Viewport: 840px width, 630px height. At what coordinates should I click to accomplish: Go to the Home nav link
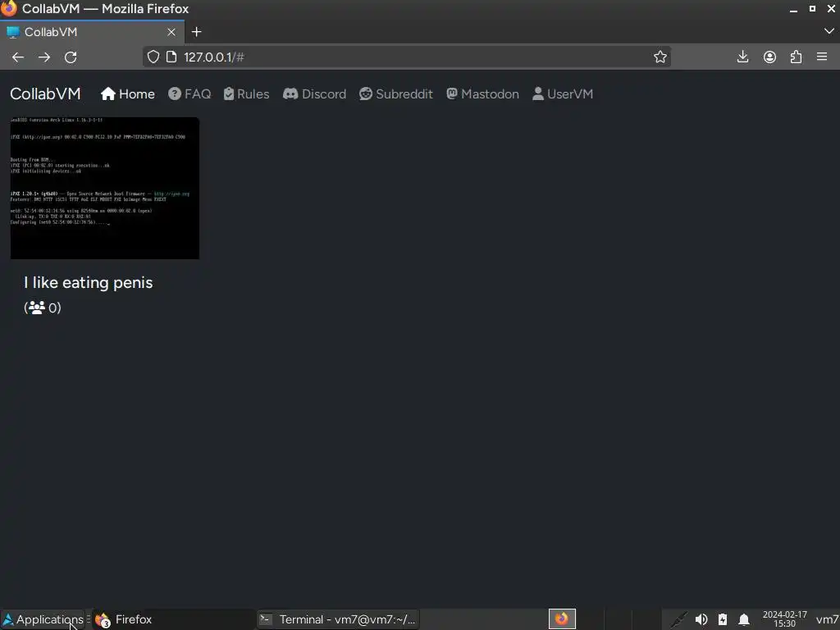click(127, 94)
